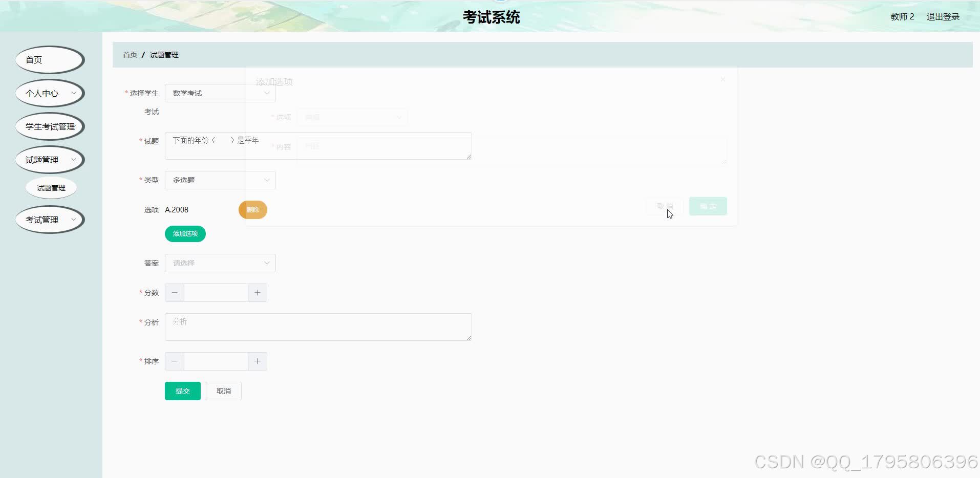Open the 答案 请选择 dropdown

[x=220, y=263]
